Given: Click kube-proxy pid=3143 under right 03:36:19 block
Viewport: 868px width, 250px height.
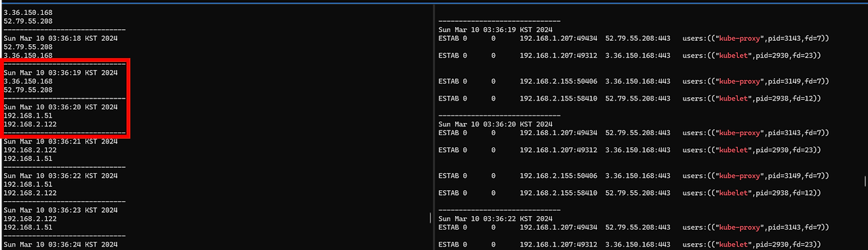Looking at the screenshot, I should coord(755,38).
